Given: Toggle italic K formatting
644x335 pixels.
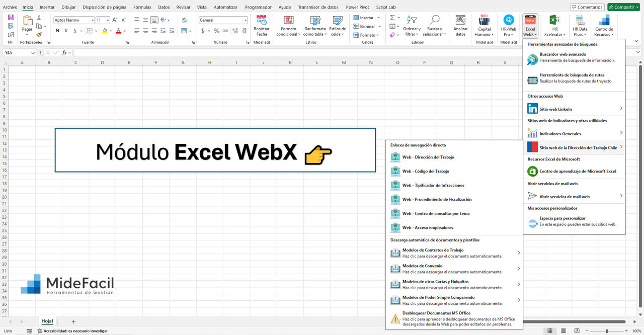Looking at the screenshot, I should [x=66, y=31].
